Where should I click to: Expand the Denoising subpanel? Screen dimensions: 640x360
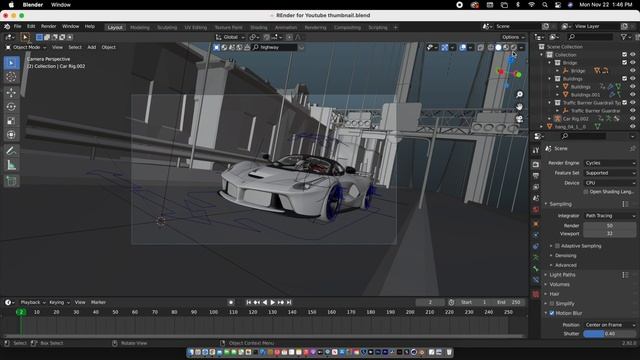565,256
